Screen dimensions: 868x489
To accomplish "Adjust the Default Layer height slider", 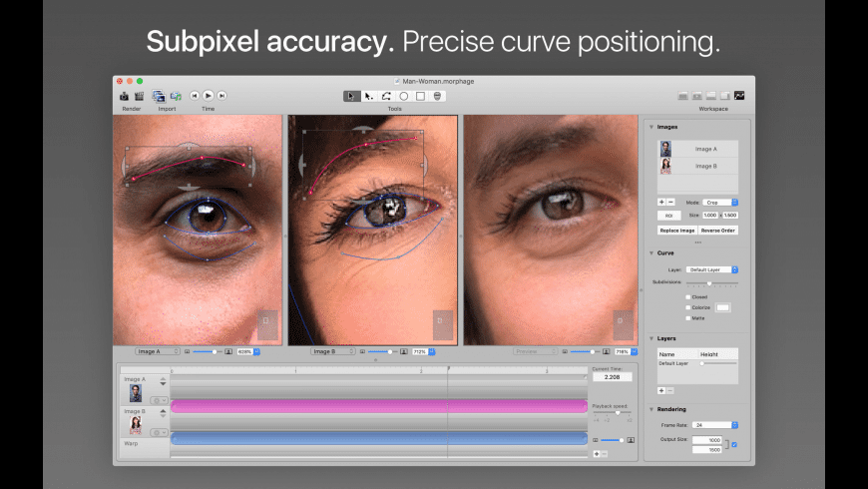I will 718,364.
